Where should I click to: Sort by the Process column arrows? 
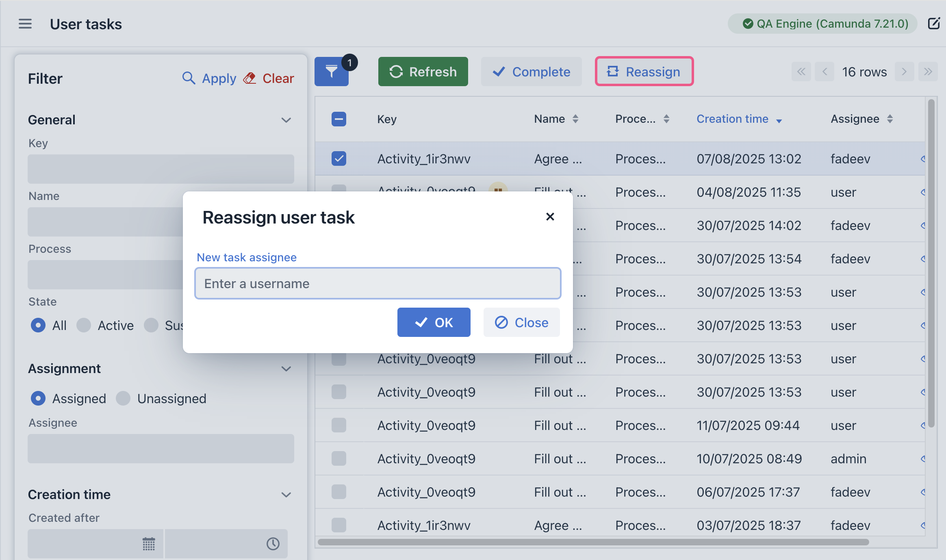pyautogui.click(x=666, y=119)
